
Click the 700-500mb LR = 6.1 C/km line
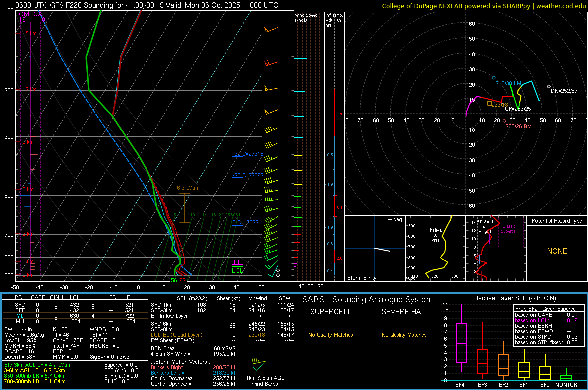(35, 381)
